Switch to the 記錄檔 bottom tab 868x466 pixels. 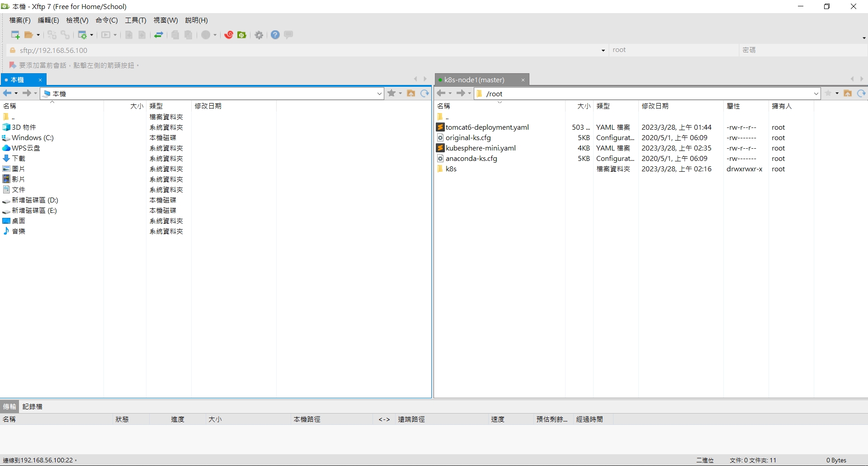click(x=33, y=406)
